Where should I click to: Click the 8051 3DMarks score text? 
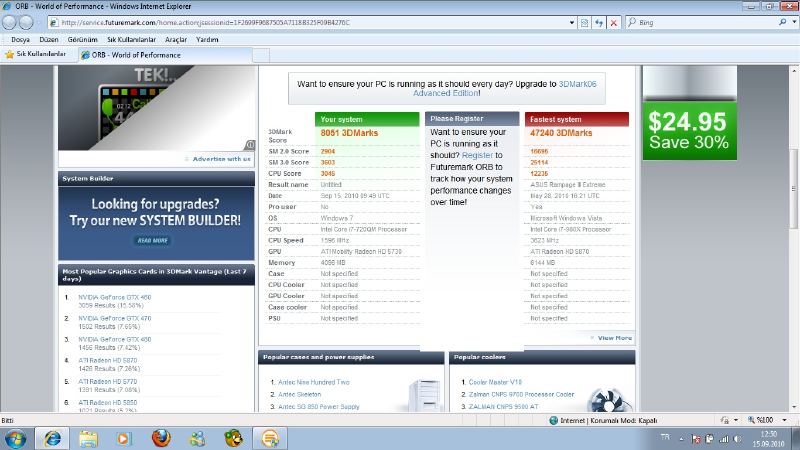click(x=349, y=133)
